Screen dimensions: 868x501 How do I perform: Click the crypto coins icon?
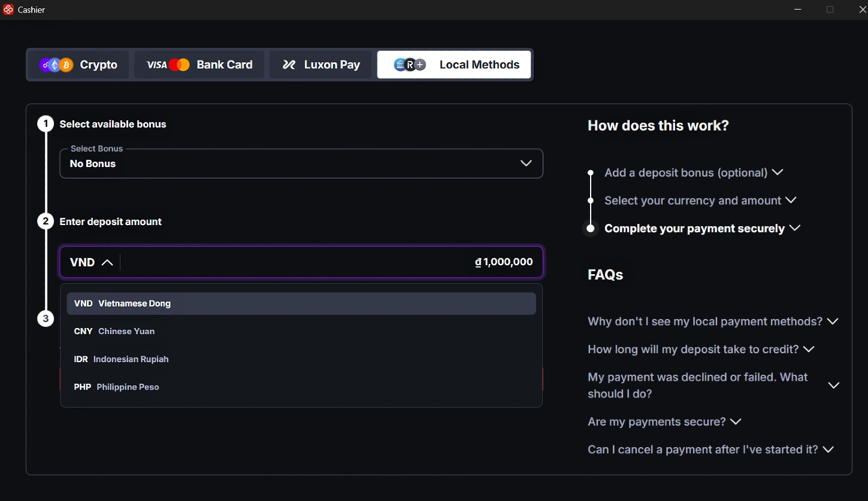click(56, 65)
